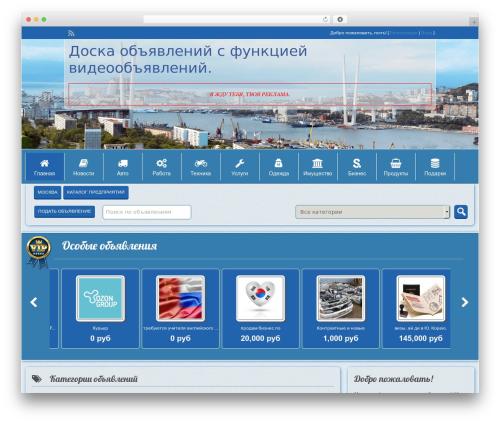
Task: Reload page via browser refresh icon
Action: coord(325,20)
